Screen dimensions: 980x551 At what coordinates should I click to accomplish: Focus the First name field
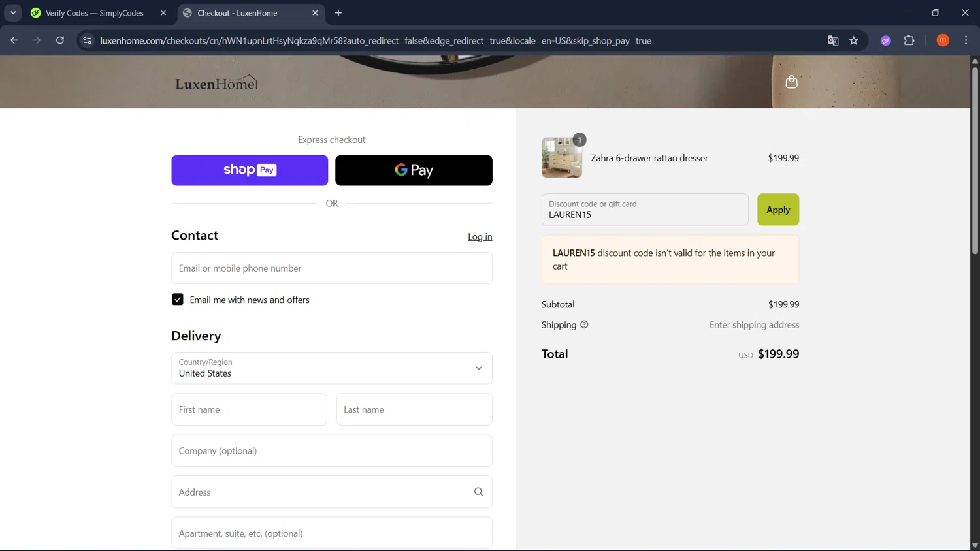click(x=249, y=409)
